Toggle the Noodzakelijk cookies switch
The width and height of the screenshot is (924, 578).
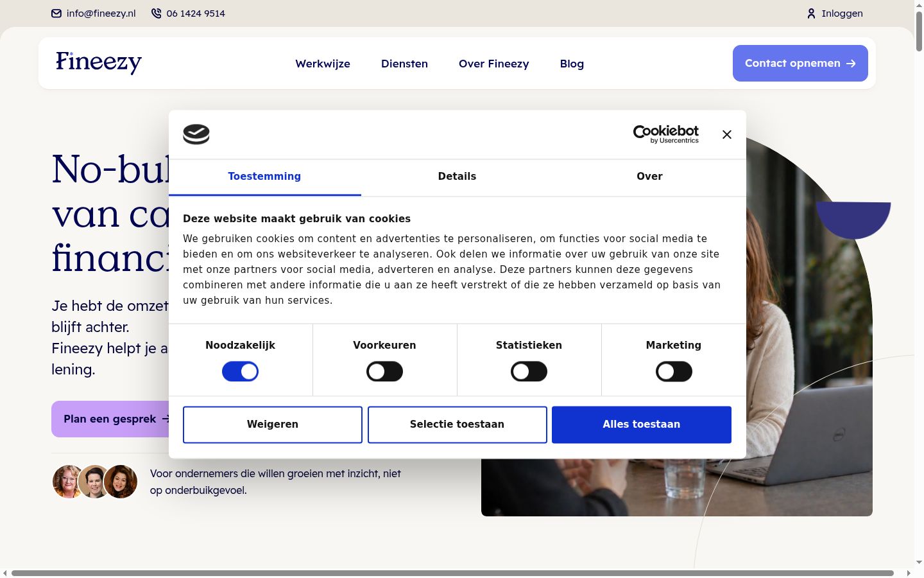[x=240, y=371]
